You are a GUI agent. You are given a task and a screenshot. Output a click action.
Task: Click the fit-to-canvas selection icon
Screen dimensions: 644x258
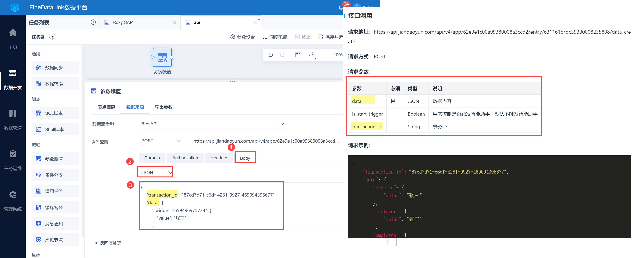(297, 55)
